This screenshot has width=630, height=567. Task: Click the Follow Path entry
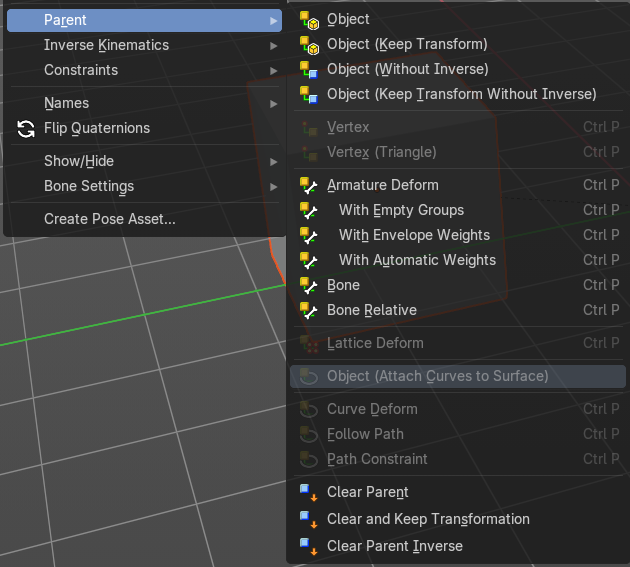(458, 434)
